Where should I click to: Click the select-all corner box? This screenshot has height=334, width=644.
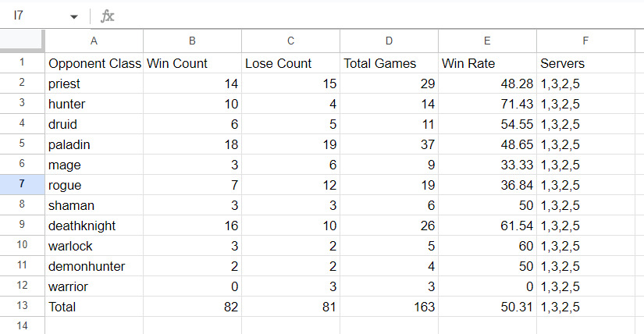click(x=22, y=41)
